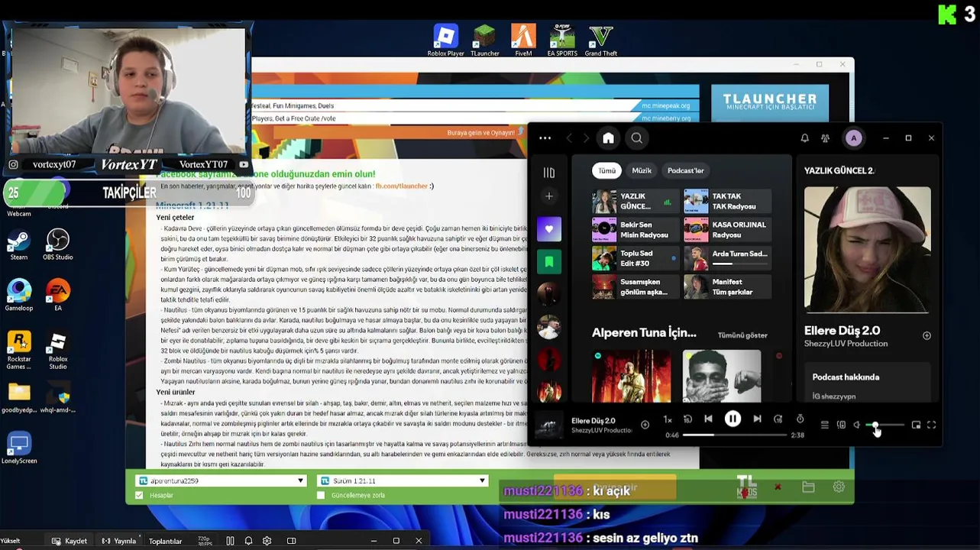Open Susamışken gönlüm aşka tile
Screen dimensions: 980x550
click(636, 286)
